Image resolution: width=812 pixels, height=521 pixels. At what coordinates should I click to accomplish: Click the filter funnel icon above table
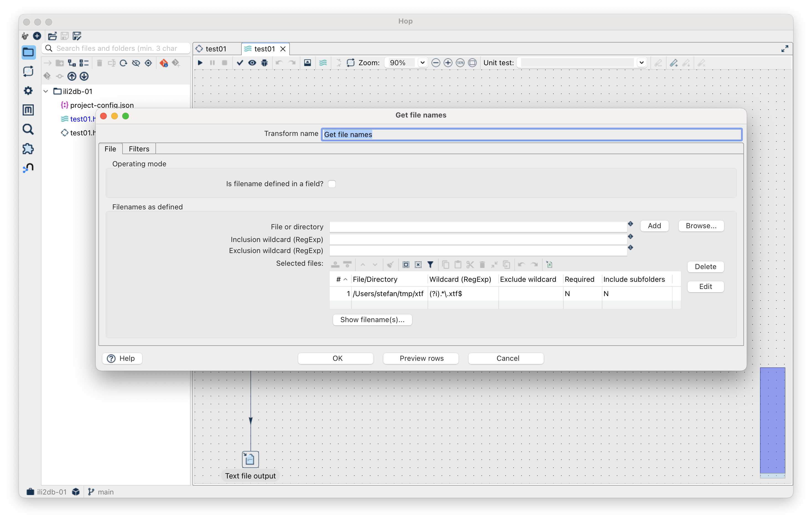[x=430, y=265]
